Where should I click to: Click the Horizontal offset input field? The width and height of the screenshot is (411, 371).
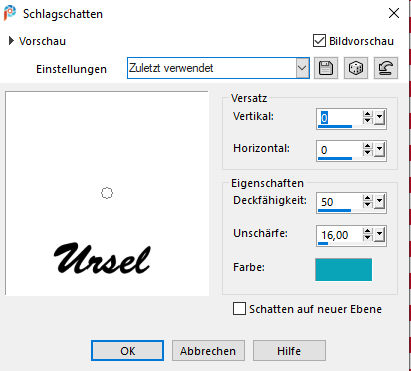pos(339,150)
